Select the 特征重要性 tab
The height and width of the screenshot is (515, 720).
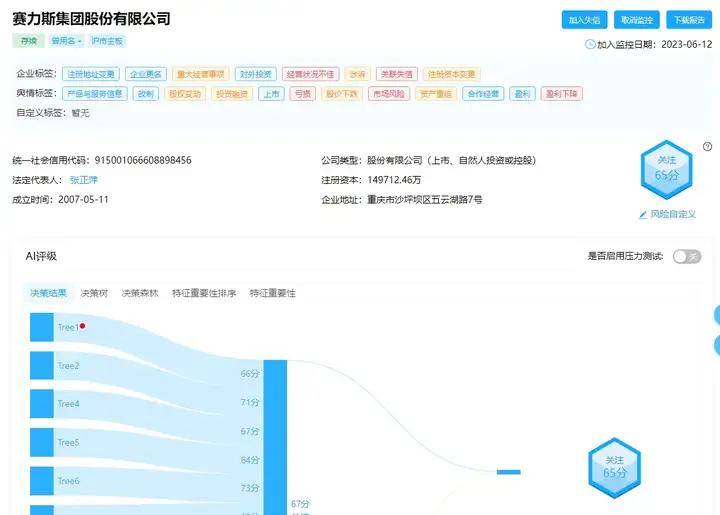[272, 293]
